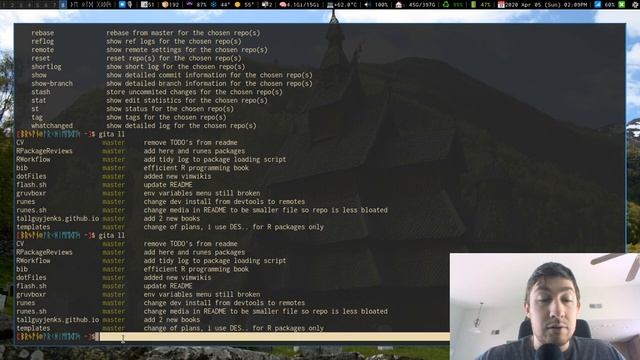Screen dimensions: 640x360
Task: Click the memory text 4.1Gi/15Gi
Action: point(304,4)
